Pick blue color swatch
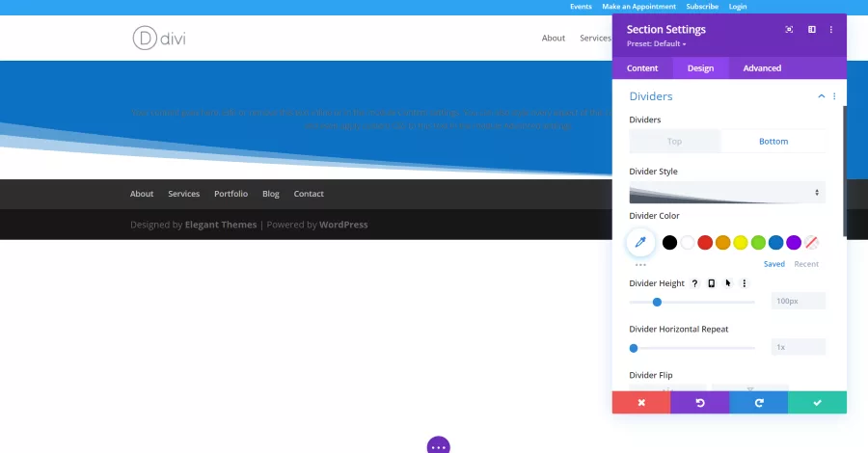This screenshot has width=868, height=453. click(x=775, y=242)
